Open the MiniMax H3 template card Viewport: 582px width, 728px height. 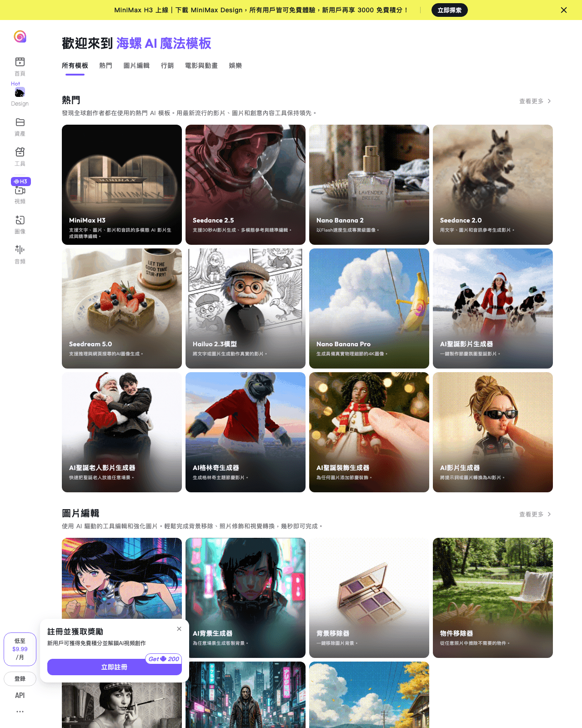coord(122,185)
